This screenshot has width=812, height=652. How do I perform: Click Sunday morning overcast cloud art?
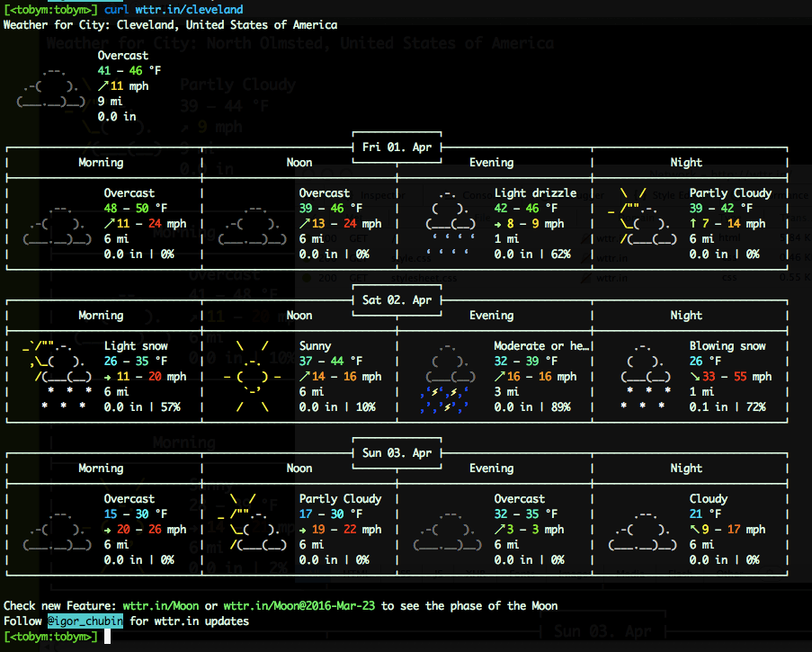pyautogui.click(x=57, y=531)
